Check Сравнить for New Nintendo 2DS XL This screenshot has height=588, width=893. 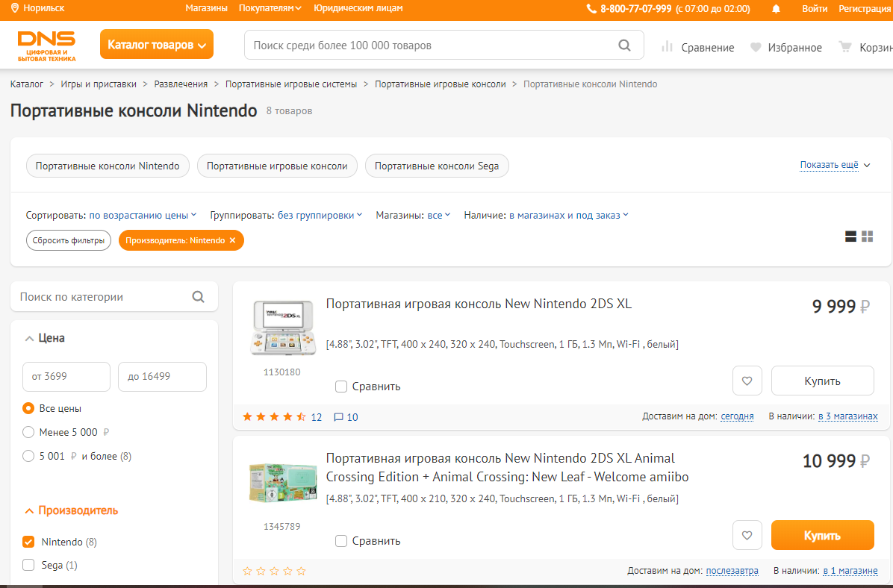tap(341, 387)
